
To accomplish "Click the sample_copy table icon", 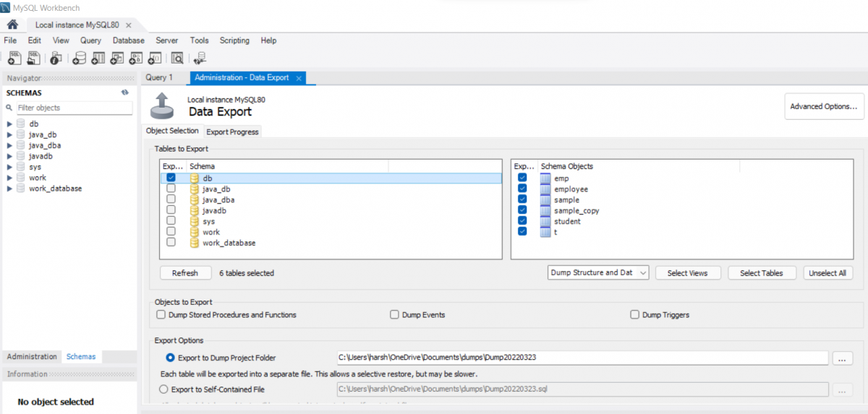I will click(545, 210).
